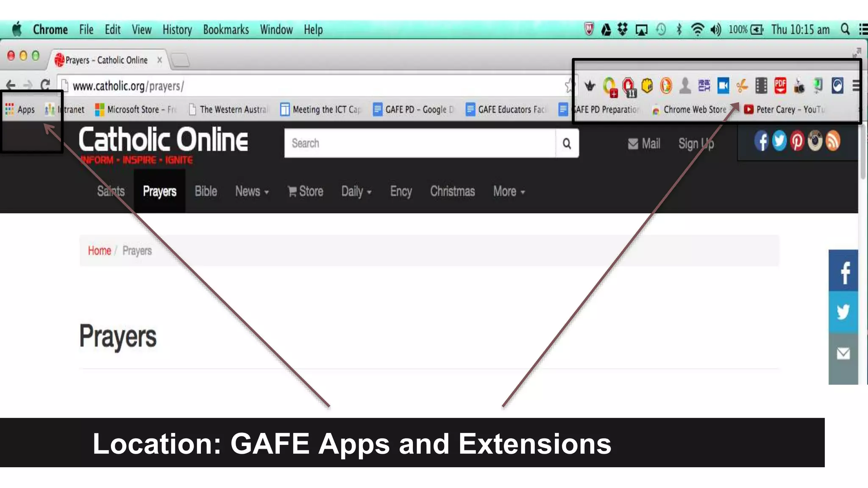Click the volume icon in menu bar

(x=716, y=30)
